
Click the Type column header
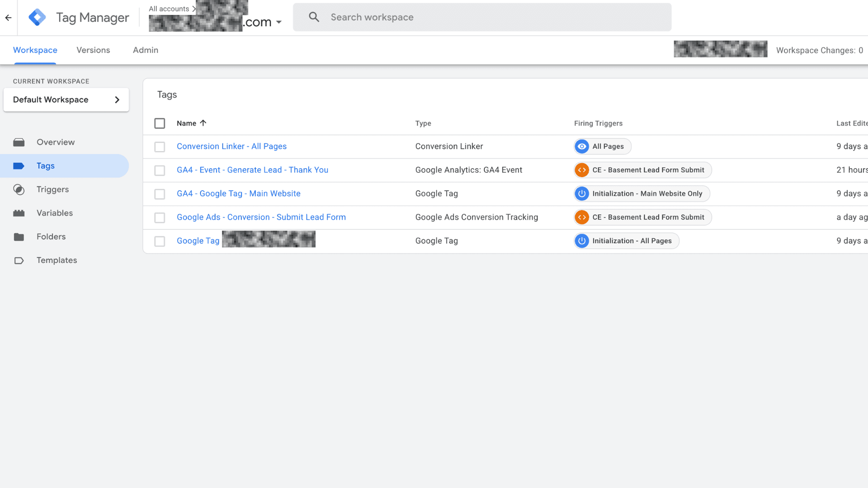click(423, 123)
